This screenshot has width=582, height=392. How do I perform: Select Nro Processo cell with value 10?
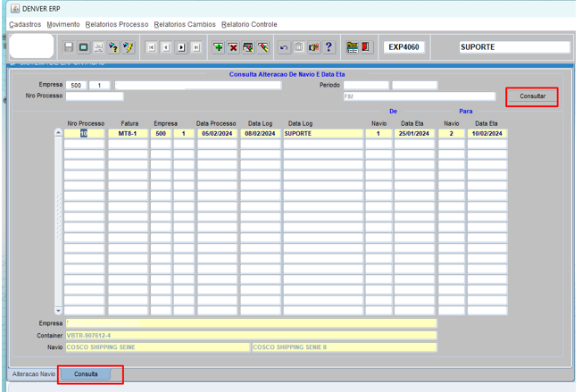(84, 134)
